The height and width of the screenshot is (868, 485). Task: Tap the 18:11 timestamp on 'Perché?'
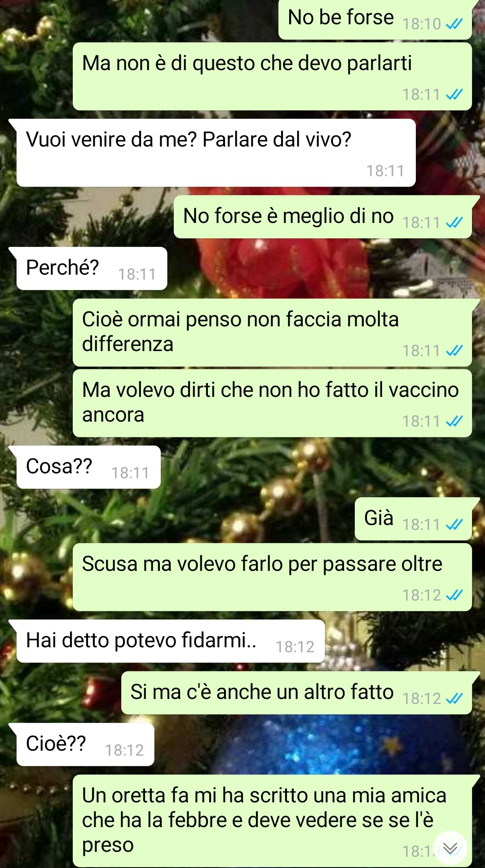[x=137, y=274]
